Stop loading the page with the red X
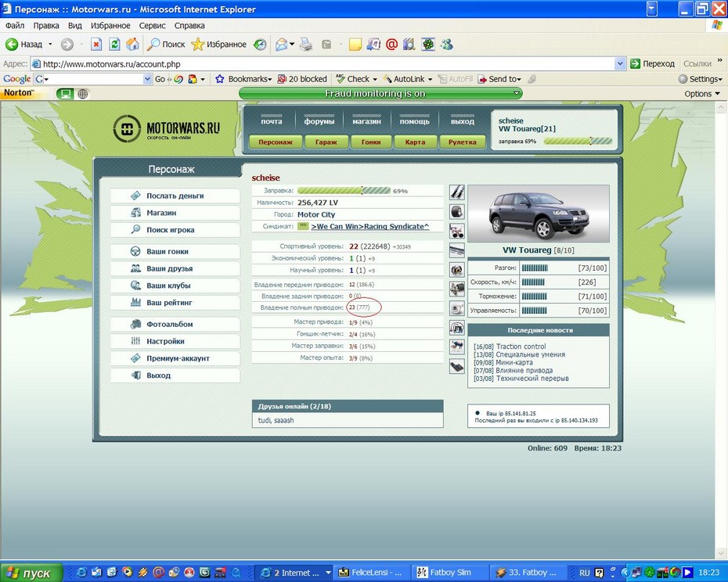The width and height of the screenshot is (728, 582). [96, 45]
